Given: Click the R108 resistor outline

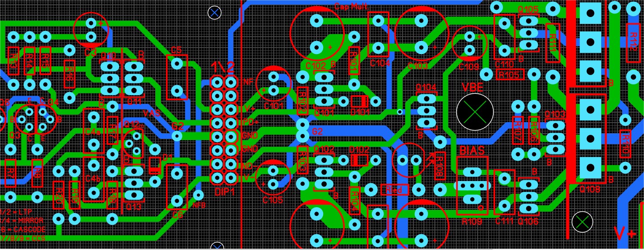Looking at the screenshot, I should click(439, 166).
